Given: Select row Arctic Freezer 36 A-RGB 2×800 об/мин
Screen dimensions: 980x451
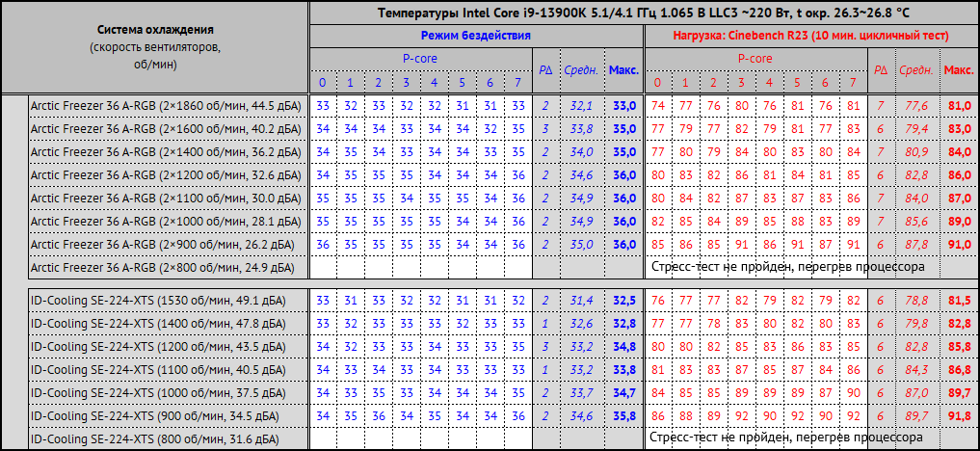Looking at the screenshot, I should point(504,268).
